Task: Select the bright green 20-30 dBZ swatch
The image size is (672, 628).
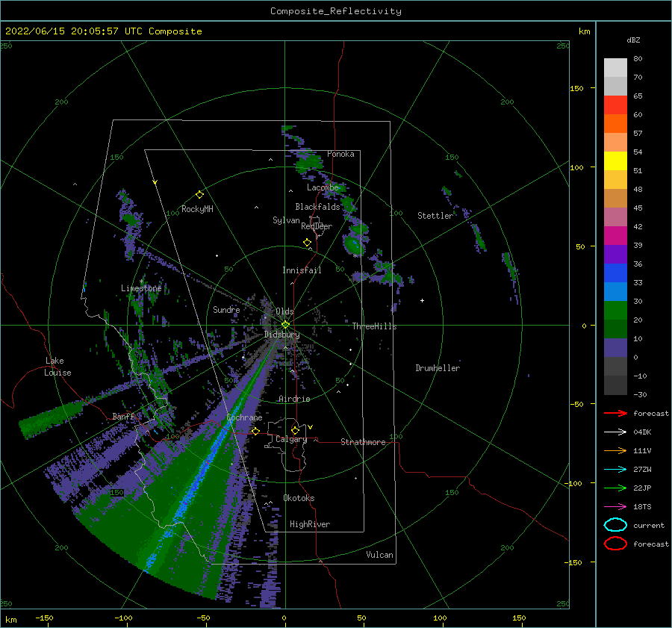Action: coord(615,311)
